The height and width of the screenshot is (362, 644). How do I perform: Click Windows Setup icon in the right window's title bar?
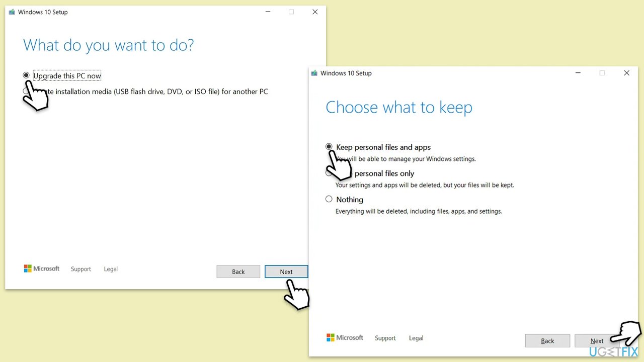pyautogui.click(x=314, y=73)
